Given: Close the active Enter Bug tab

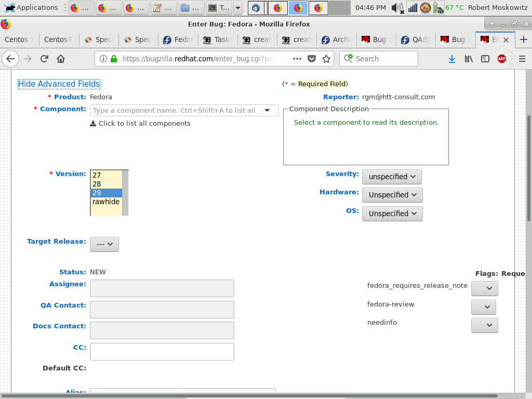Looking at the screenshot, I should tap(506, 39).
